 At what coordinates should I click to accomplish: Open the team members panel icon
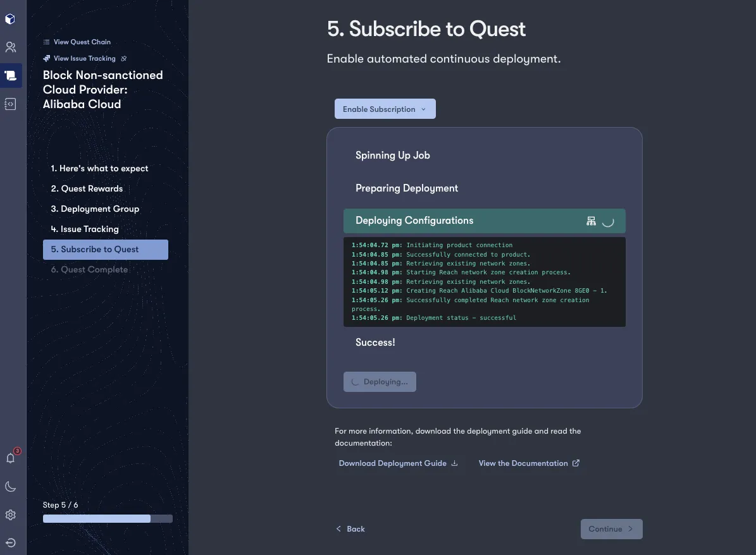(x=10, y=47)
